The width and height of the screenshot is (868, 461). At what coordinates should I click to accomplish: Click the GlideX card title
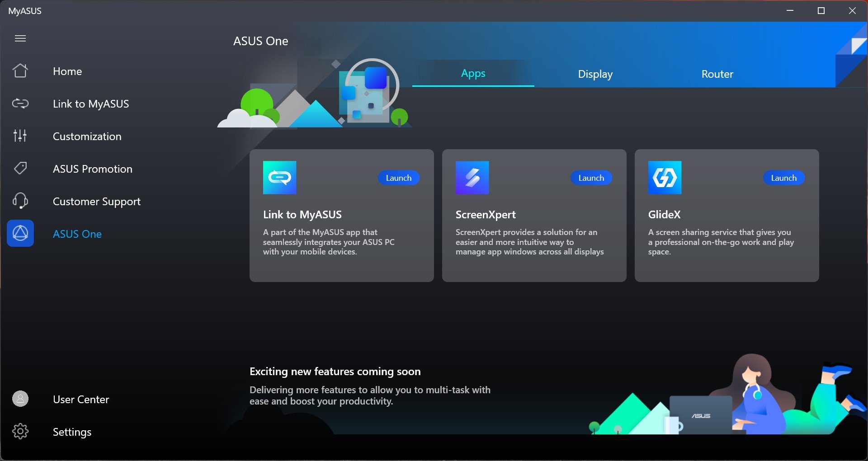tap(664, 215)
